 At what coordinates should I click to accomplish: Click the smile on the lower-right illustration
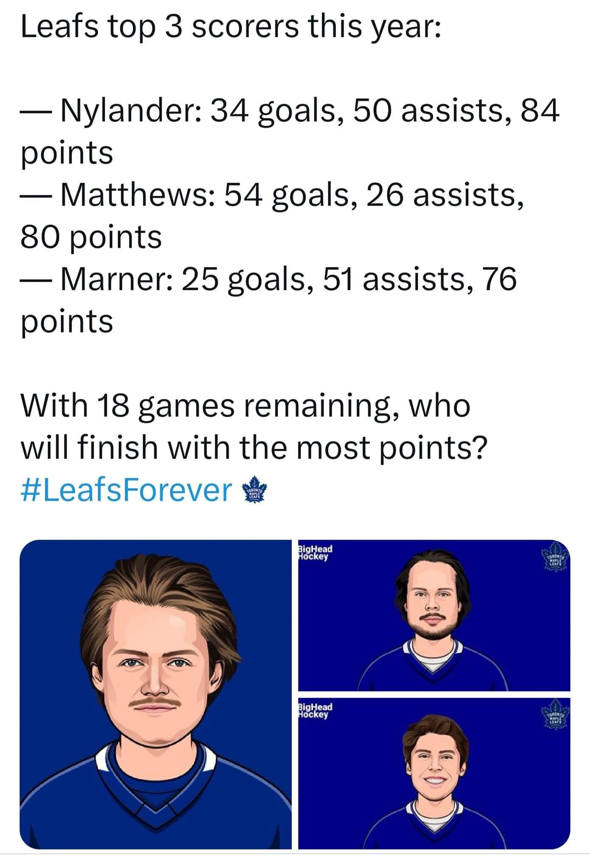[434, 781]
